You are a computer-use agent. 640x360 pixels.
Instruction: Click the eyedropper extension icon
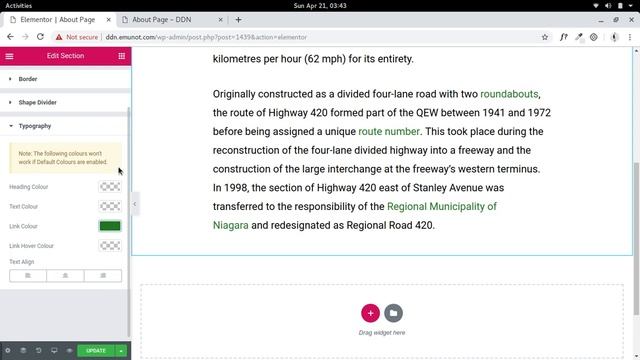pyautogui.click(x=579, y=37)
